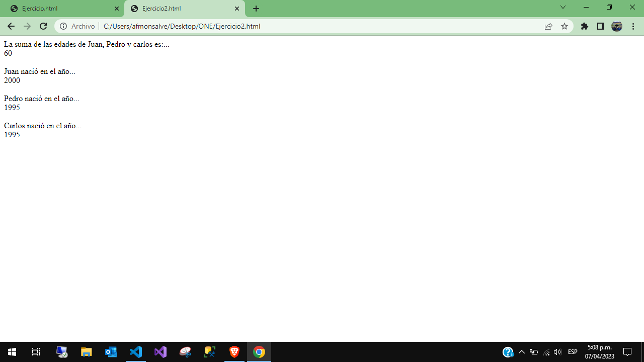Show hidden system tray icons
This screenshot has width=644, height=362.
(521, 352)
